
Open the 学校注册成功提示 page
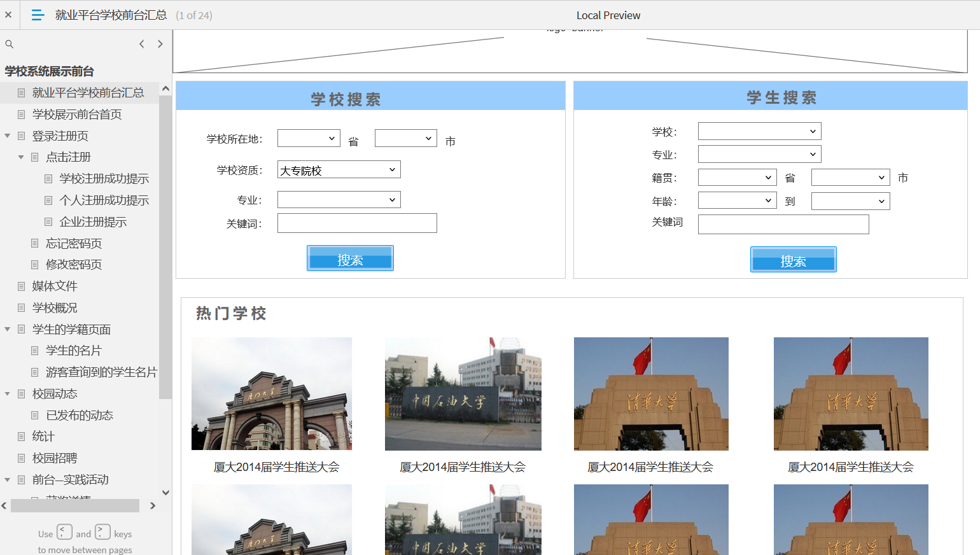coord(104,179)
